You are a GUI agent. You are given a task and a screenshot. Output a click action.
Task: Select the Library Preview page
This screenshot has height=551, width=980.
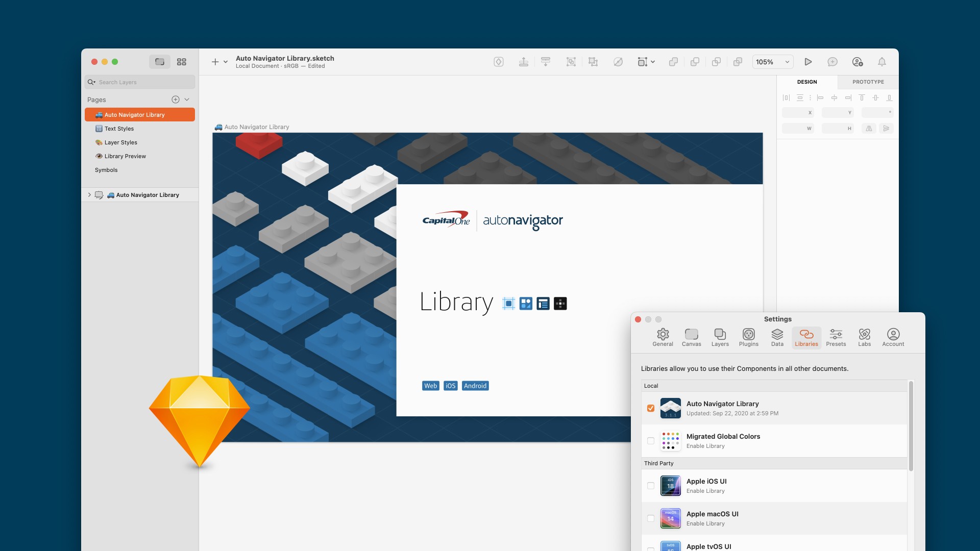140,156
